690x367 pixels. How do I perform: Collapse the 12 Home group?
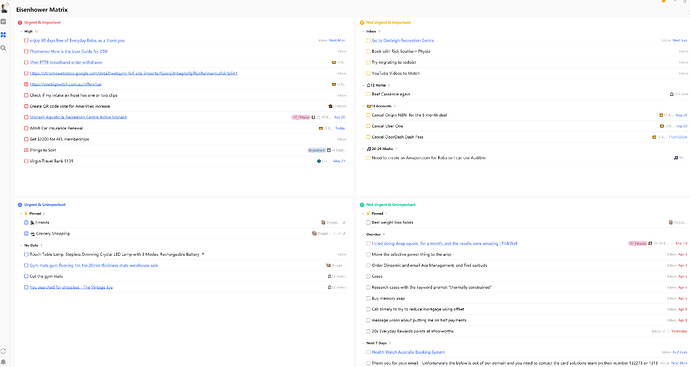click(363, 85)
